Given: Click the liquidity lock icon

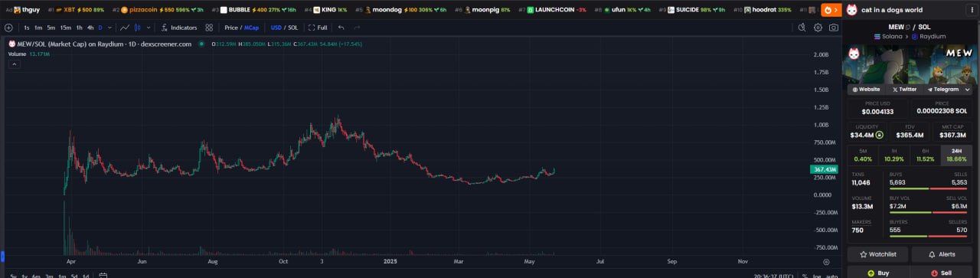Looking at the screenshot, I should (x=880, y=135).
